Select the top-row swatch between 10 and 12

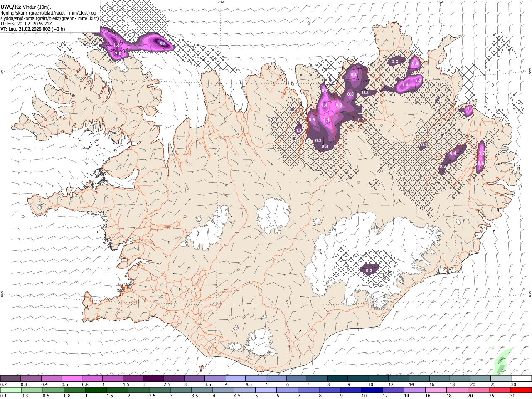[x=378, y=379]
